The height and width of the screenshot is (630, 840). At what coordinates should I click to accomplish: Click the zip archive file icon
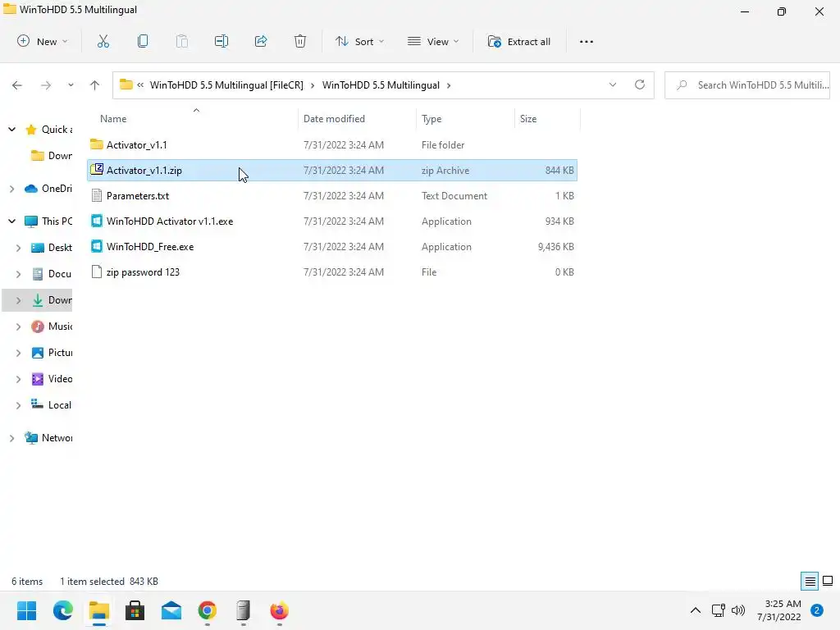[97, 170]
